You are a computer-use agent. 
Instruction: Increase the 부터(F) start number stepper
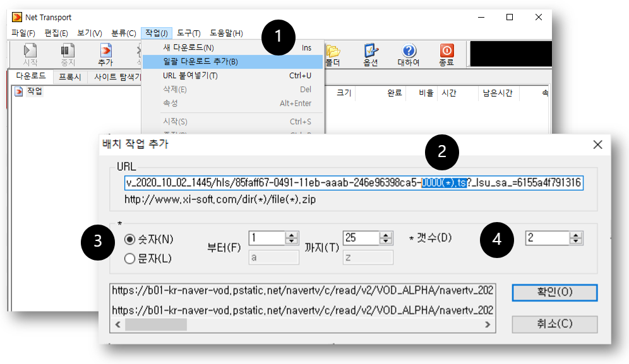(x=292, y=235)
